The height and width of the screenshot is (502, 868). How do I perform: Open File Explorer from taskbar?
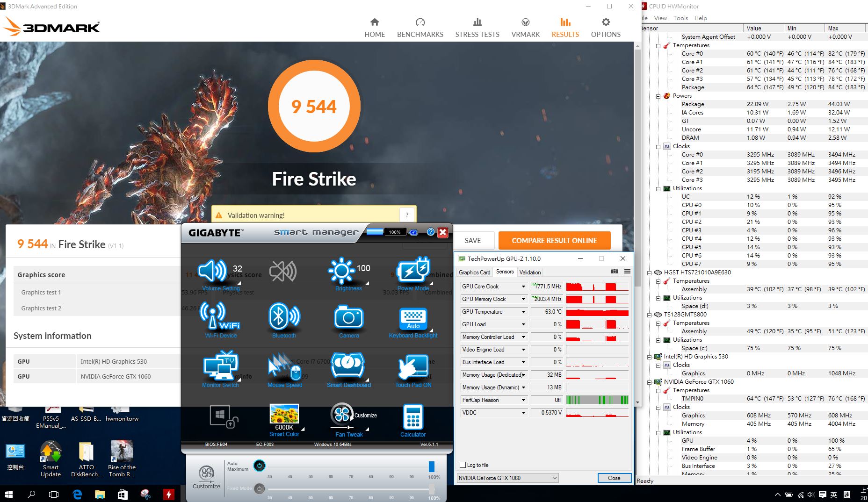coord(100,494)
